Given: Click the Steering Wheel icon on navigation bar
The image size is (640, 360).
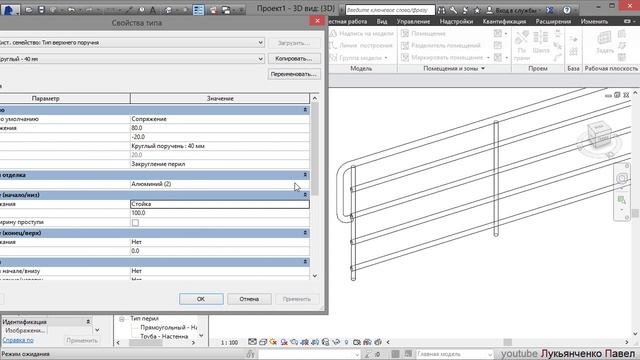Looking at the screenshot, I should pos(622,178).
